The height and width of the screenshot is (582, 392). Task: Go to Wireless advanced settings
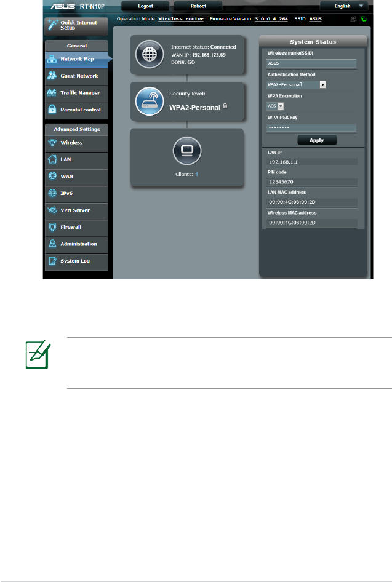77,143
